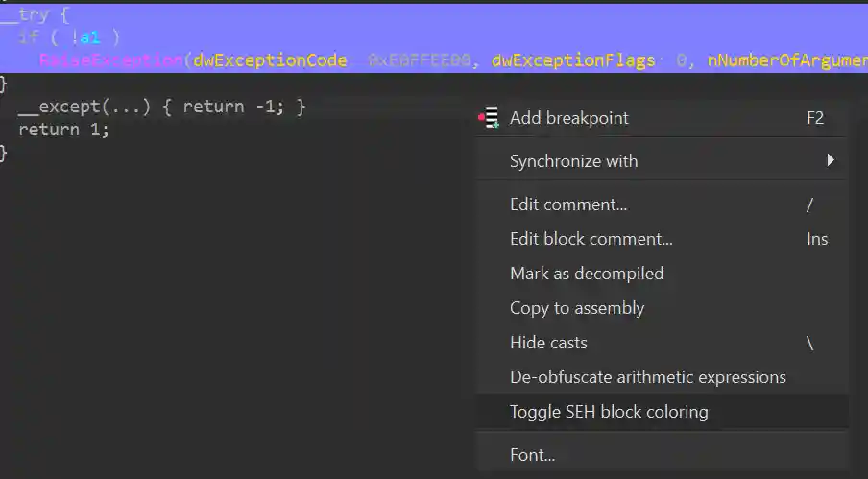Click the dwExceptionCode parameter hint
Image resolution: width=868 pixels, height=479 pixels.
(270, 60)
